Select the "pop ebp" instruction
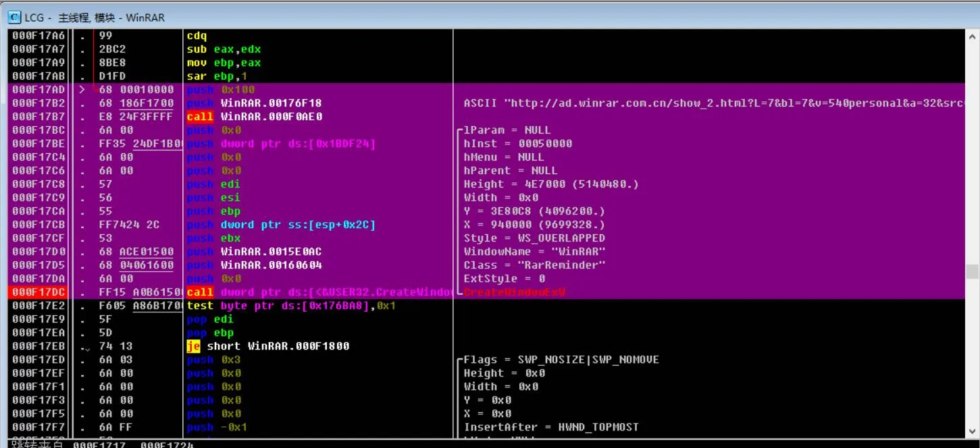Screen dimensions: 980x448 (210, 333)
